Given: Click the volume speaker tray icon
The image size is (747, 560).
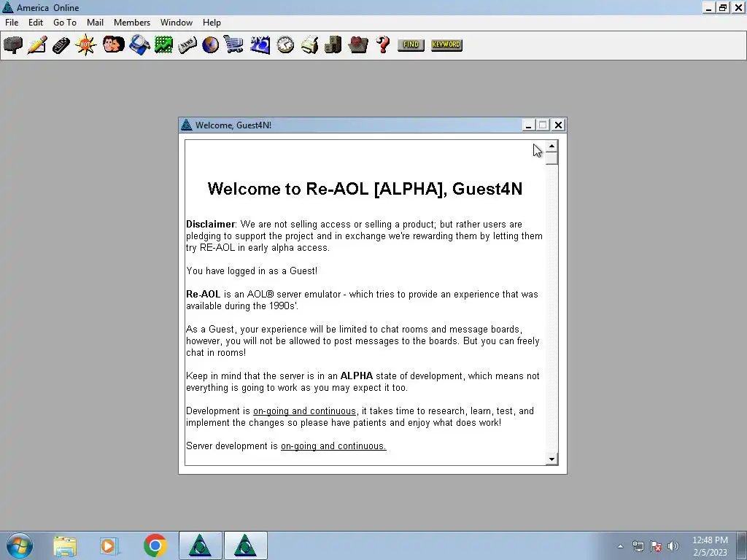Looking at the screenshot, I should click(x=673, y=546).
